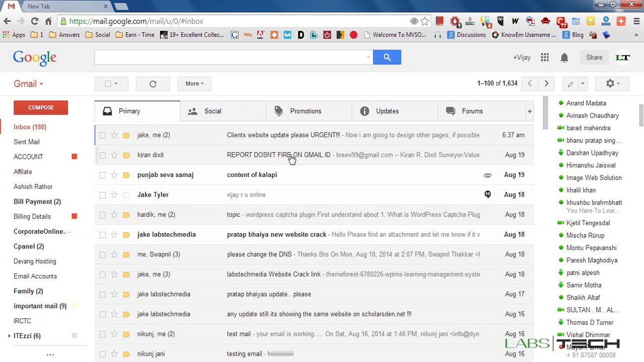644x362 pixels.
Task: Click the blue search magnifier button
Action: (387, 57)
